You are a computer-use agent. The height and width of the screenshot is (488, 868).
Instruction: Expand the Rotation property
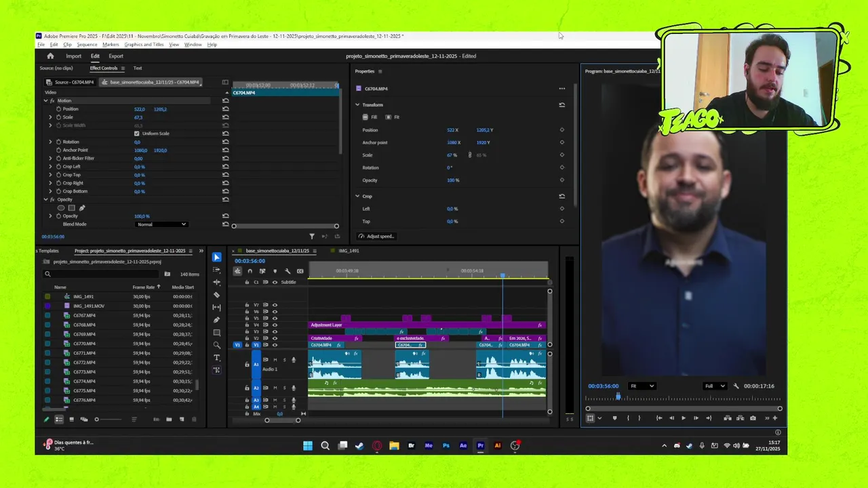point(50,142)
